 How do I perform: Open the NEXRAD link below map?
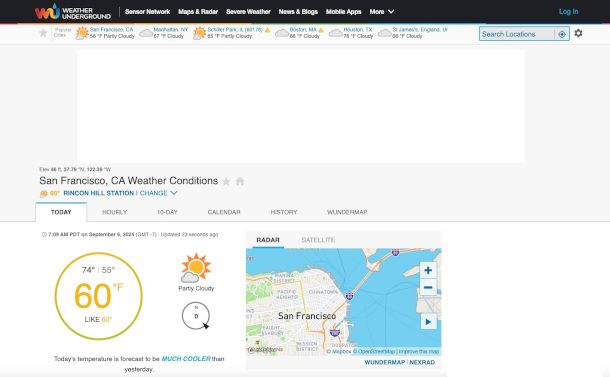422,362
